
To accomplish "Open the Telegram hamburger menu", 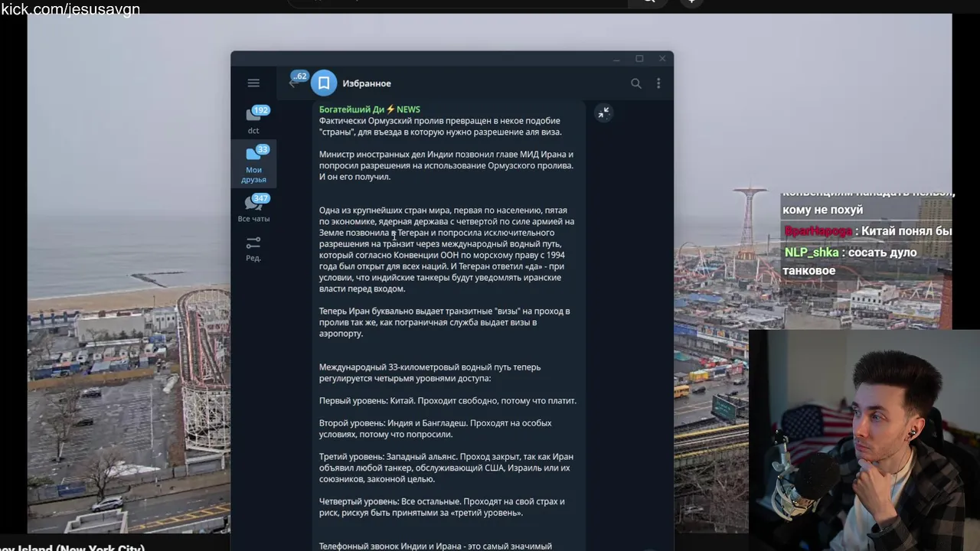I will [x=253, y=83].
